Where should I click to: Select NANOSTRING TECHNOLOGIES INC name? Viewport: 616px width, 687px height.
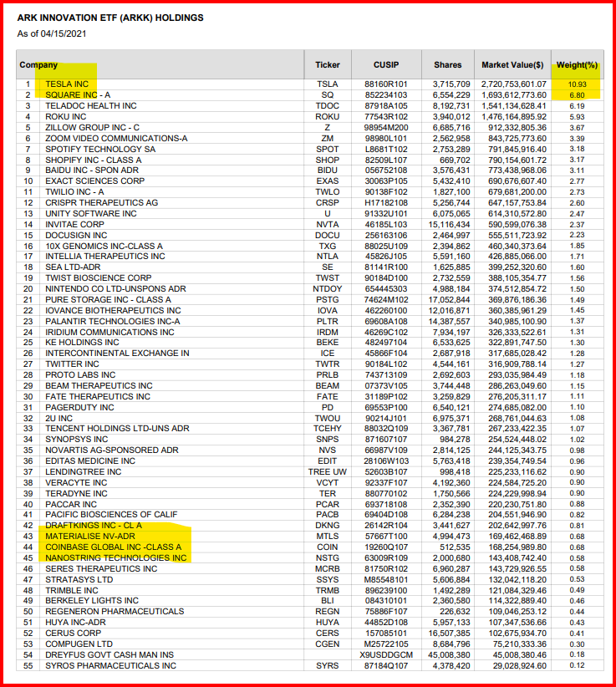116,557
